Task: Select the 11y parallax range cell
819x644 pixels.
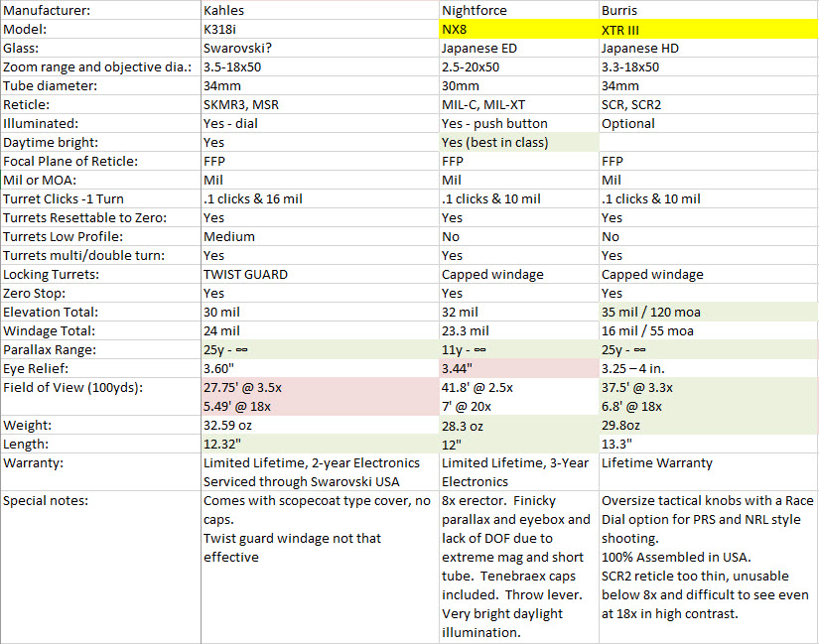Action: 518,350
